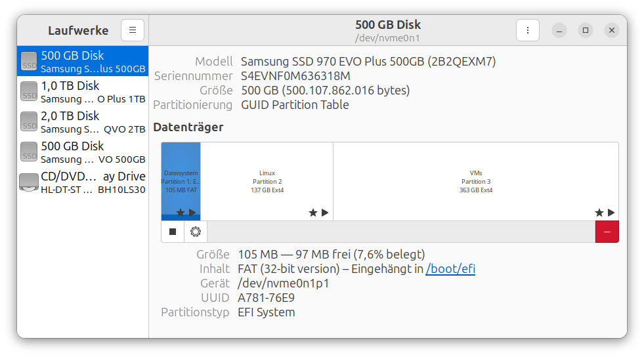Click the SSD icon of the 1,0 TB Disk
This screenshot has height=357, width=644.
click(x=29, y=92)
